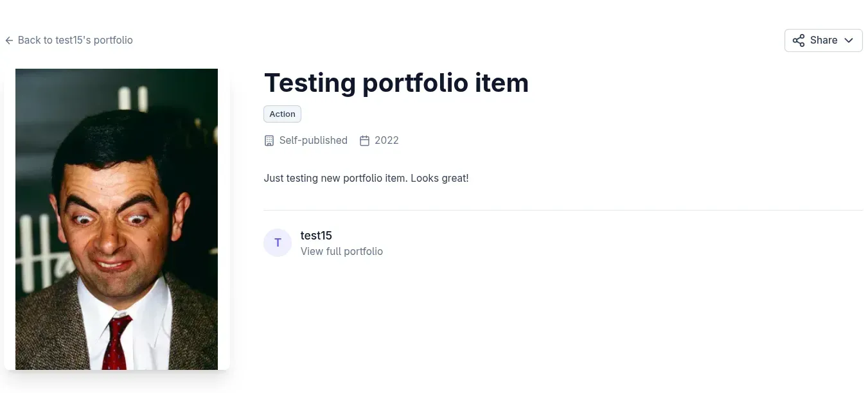Select the Testing portfolio item title
Screen dimensions: 868x393
396,82
